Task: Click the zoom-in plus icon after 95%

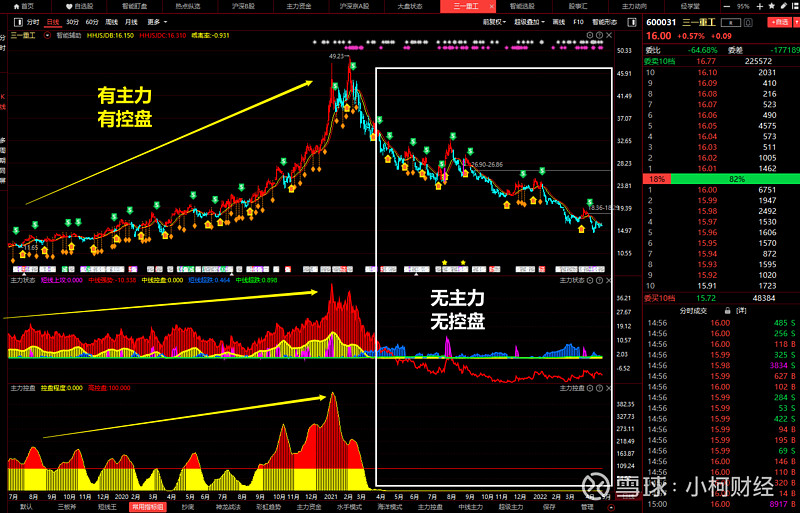Action: click(x=759, y=7)
